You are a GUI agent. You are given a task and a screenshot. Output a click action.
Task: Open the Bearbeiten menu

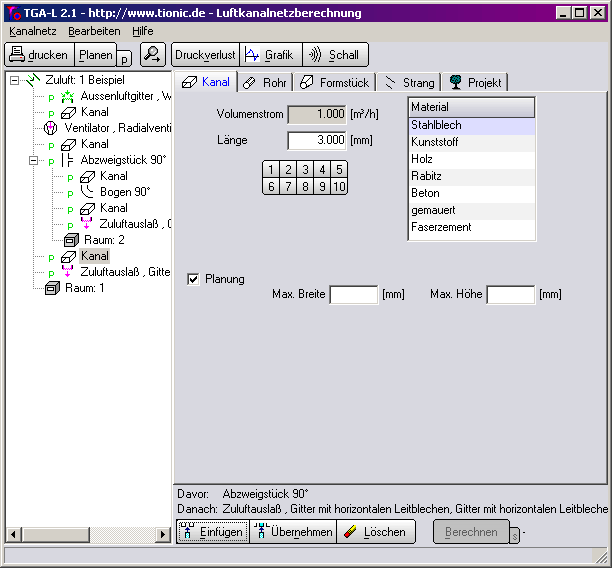tap(94, 31)
